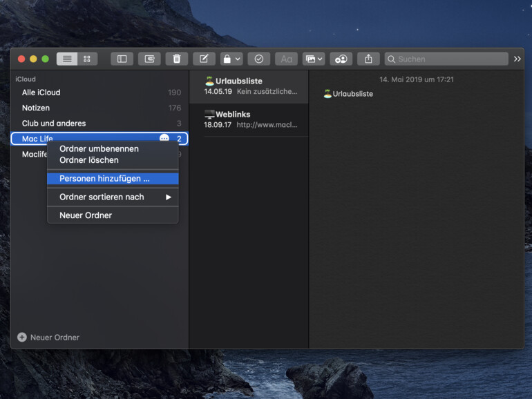Open the lock note dropdown
Image resolution: width=532 pixels, height=399 pixels.
click(231, 59)
